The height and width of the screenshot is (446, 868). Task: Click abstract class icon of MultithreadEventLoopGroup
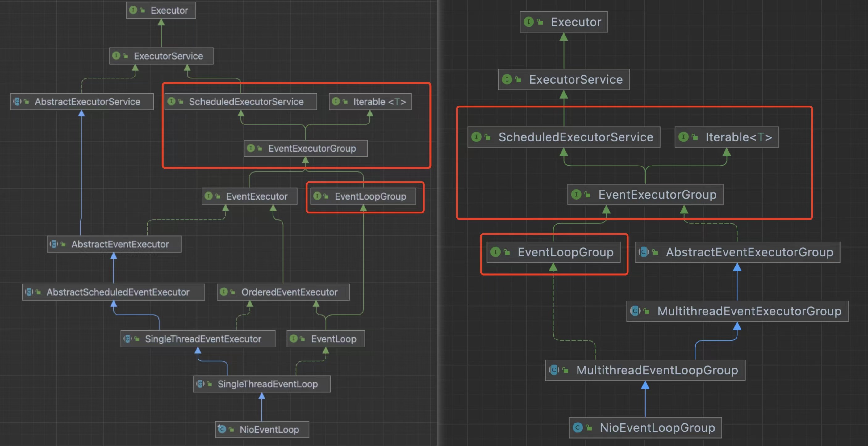554,370
